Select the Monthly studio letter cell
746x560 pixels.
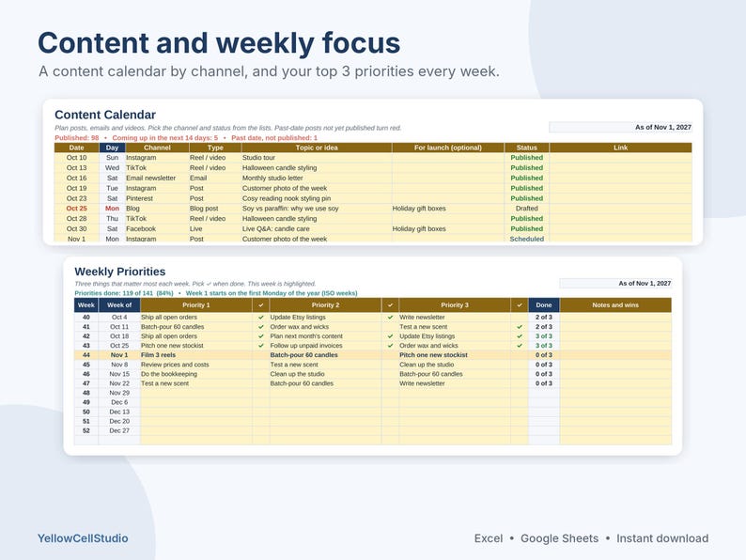click(x=317, y=178)
